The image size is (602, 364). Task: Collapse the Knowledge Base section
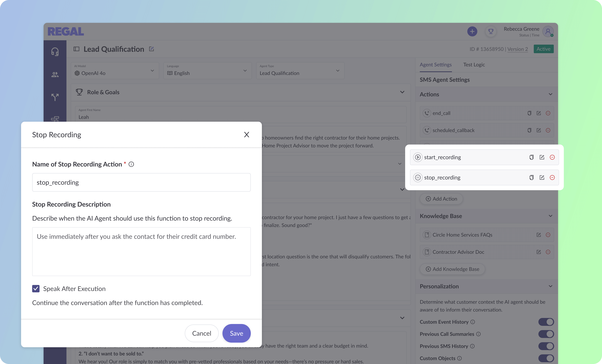(550, 216)
